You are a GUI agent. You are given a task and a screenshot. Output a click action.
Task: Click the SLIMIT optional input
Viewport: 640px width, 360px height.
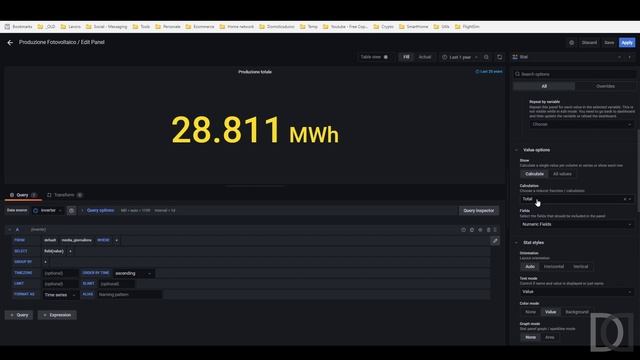[x=116, y=284]
